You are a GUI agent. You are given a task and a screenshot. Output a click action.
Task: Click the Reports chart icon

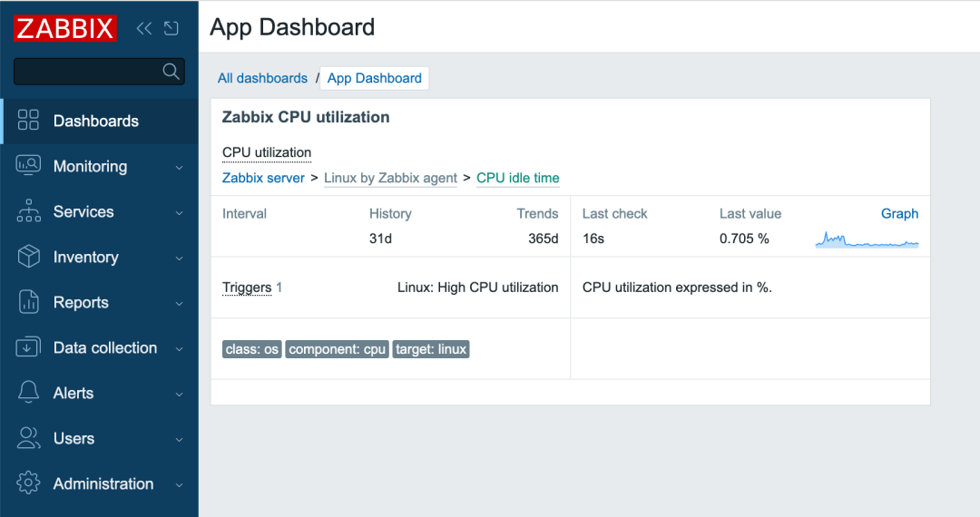29,302
